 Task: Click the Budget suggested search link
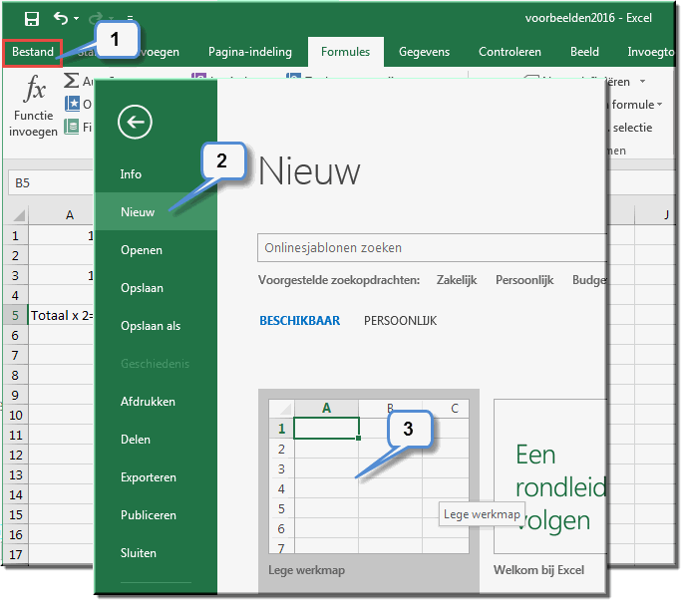point(589,280)
